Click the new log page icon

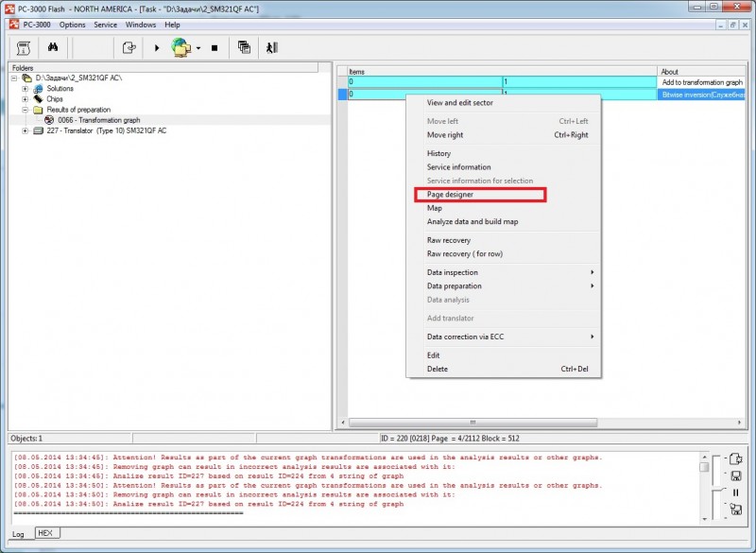coord(734,460)
